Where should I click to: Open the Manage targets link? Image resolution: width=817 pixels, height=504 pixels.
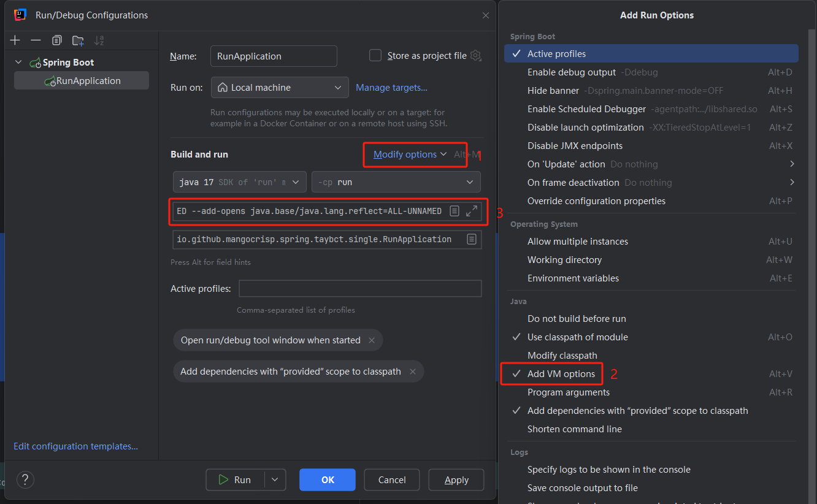(391, 88)
